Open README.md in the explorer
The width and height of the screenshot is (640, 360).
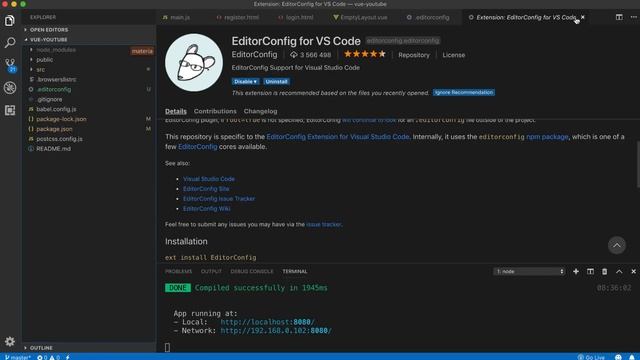coord(53,149)
